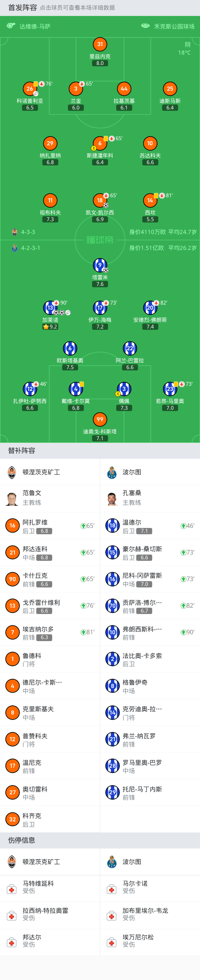Click goalkeeper 里兹内克 number 31 badge
This screenshot has width=200, height=980.
tap(100, 44)
